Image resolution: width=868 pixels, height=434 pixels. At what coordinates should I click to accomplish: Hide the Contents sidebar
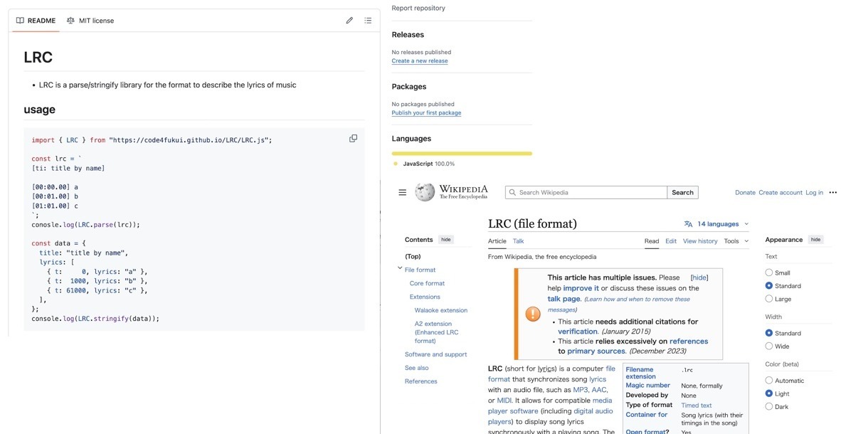click(446, 240)
